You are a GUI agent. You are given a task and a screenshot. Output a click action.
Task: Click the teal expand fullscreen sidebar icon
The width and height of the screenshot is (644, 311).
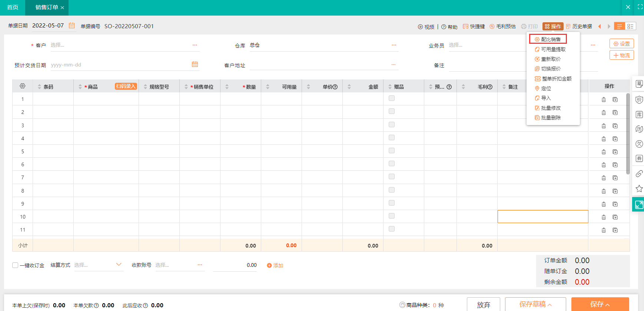tap(639, 204)
